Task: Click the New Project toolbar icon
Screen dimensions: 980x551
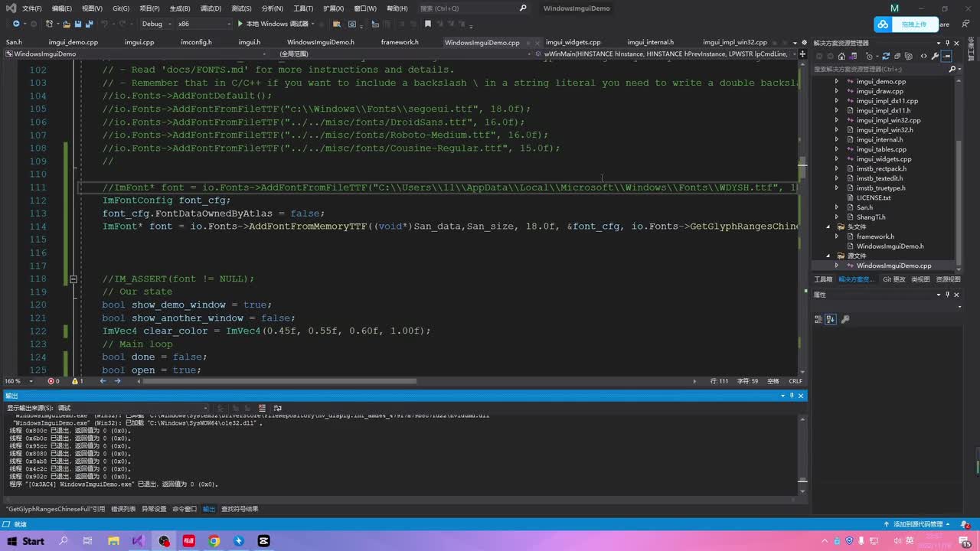Action: coord(48,24)
